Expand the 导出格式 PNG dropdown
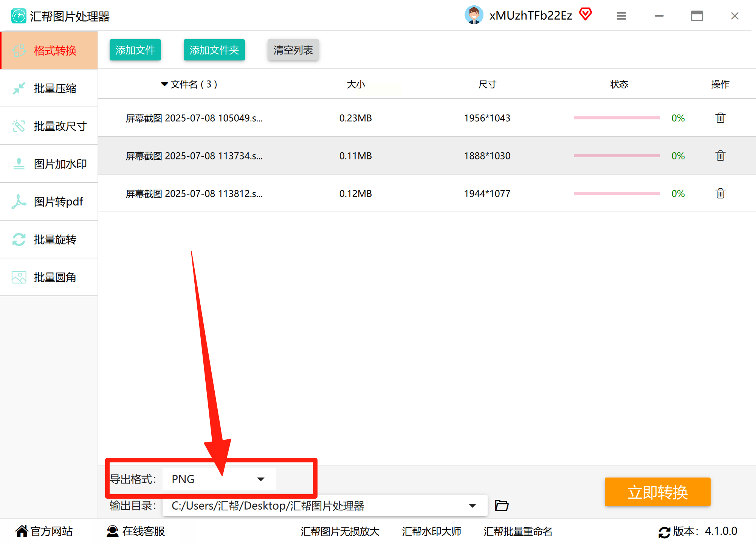Screen dimensions: 756x544 tap(260, 479)
